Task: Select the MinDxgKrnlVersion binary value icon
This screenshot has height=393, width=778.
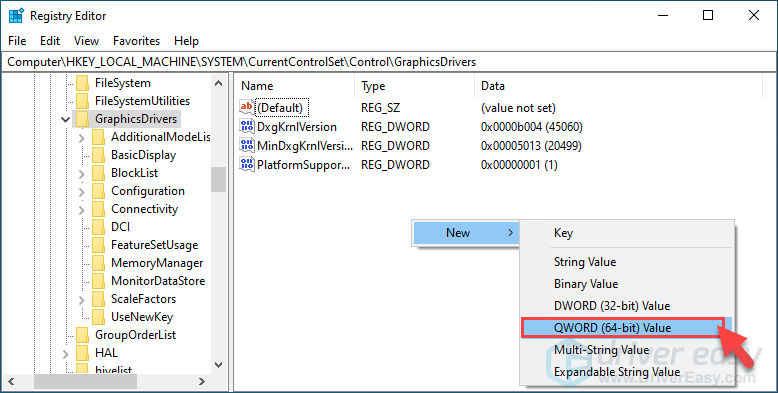Action: pyautogui.click(x=247, y=145)
